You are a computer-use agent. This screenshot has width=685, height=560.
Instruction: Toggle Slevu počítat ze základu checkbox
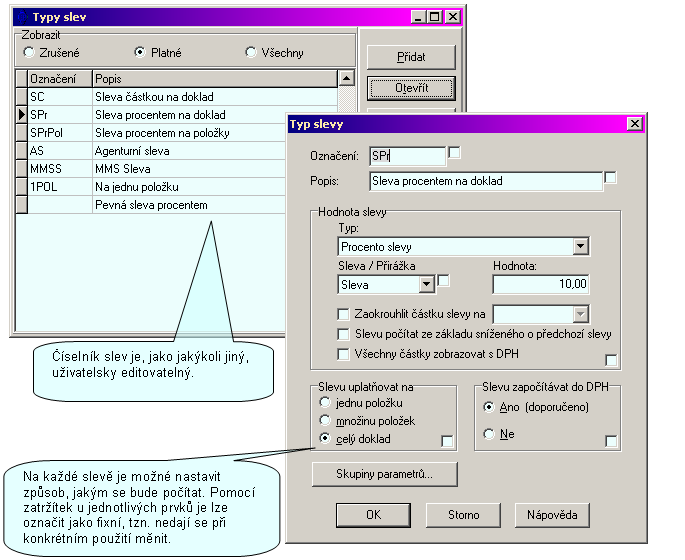(345, 334)
